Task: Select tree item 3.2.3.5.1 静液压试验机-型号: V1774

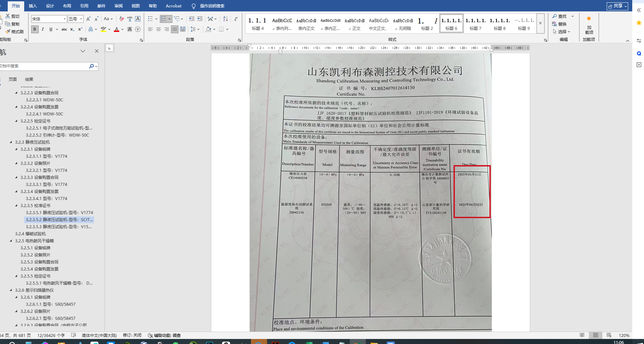Action: pos(59,213)
